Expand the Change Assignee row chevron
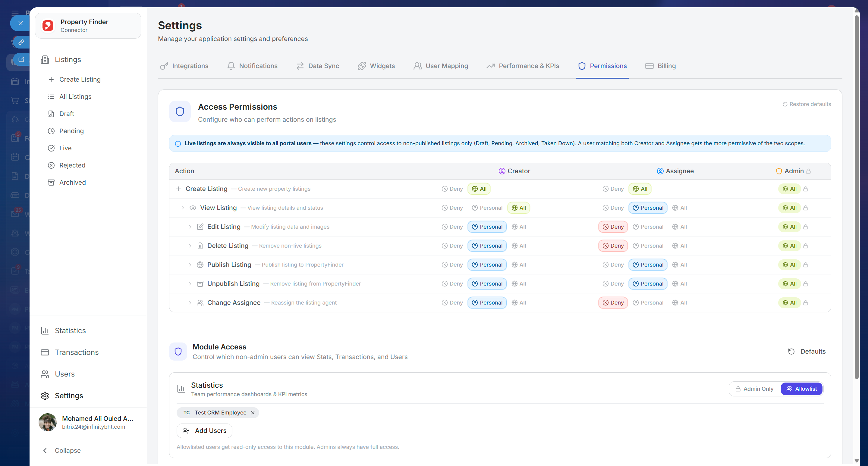Image resolution: width=868 pixels, height=466 pixels. tap(190, 303)
